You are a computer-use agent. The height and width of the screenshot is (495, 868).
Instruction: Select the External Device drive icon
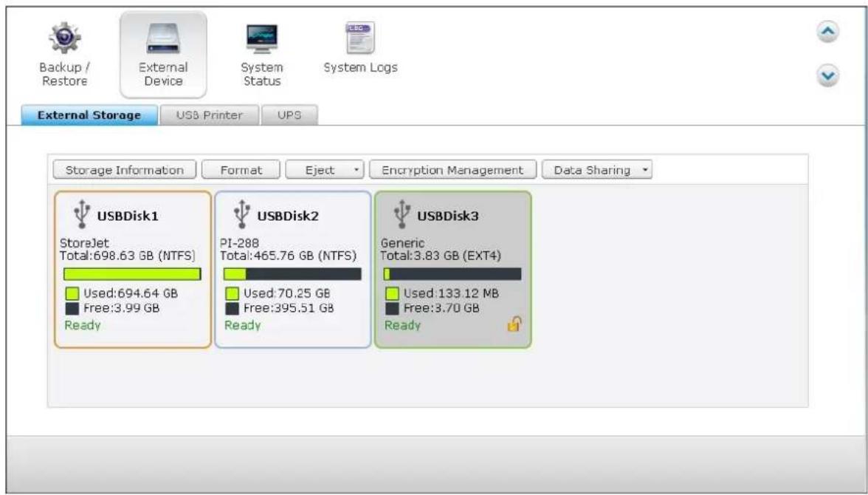(162, 39)
